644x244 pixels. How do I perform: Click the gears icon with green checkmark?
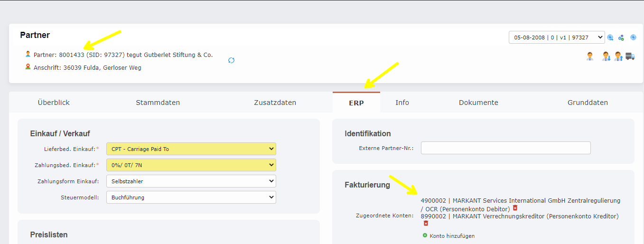point(621,38)
